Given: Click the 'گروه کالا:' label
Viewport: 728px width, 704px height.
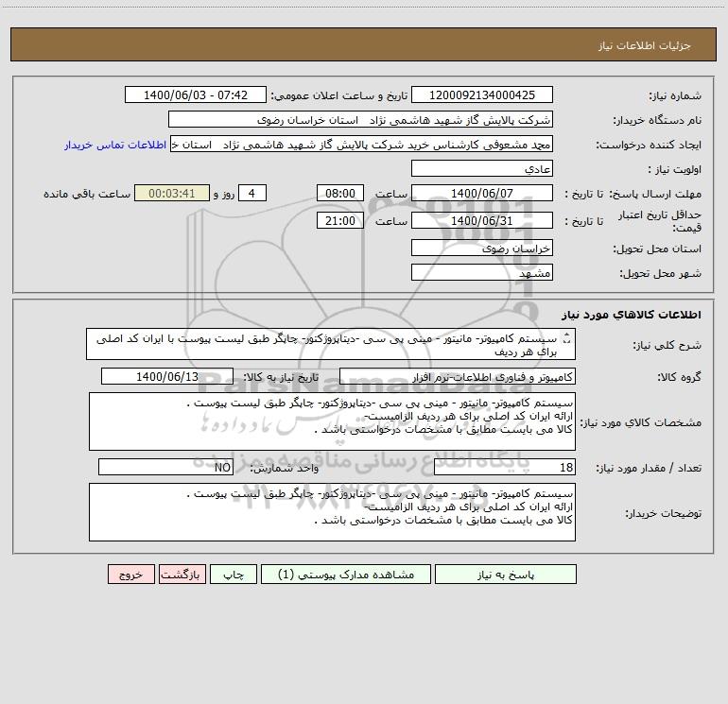Looking at the screenshot, I should pos(679,377).
